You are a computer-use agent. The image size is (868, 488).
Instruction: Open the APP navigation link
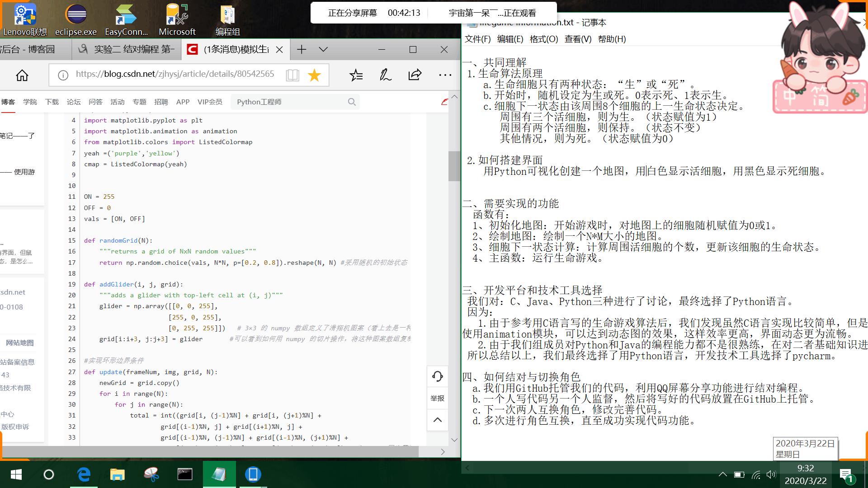pos(183,102)
